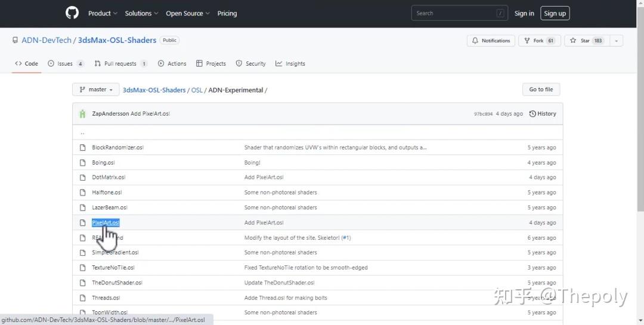This screenshot has height=325, width=644.
Task: Click the GitHub logo icon
Action: [72, 13]
